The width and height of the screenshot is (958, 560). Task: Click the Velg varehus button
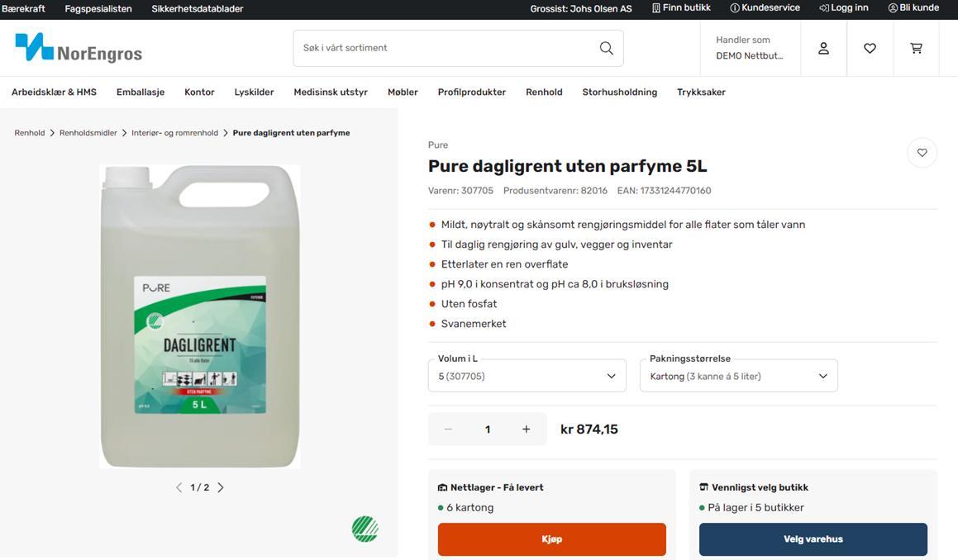813,539
